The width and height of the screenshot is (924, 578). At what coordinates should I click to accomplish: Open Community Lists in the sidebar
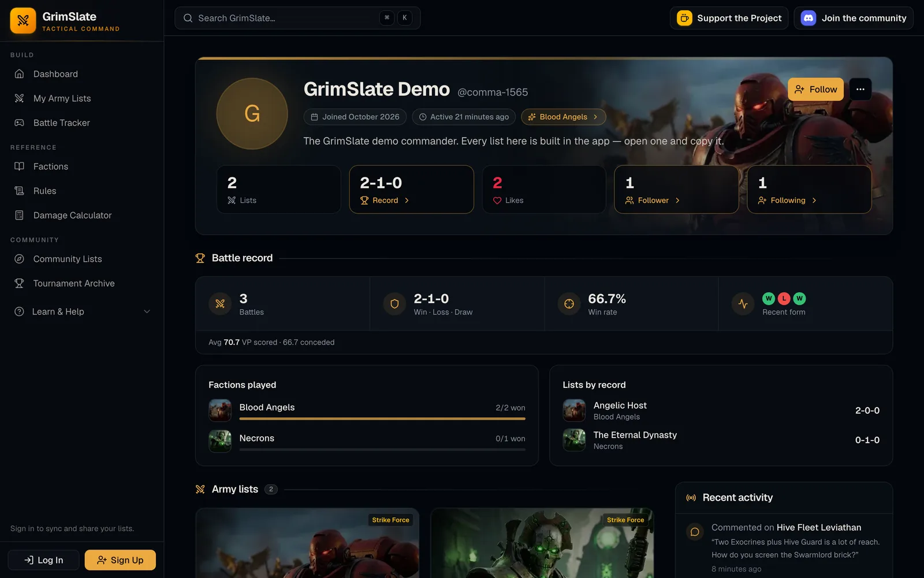82,259
